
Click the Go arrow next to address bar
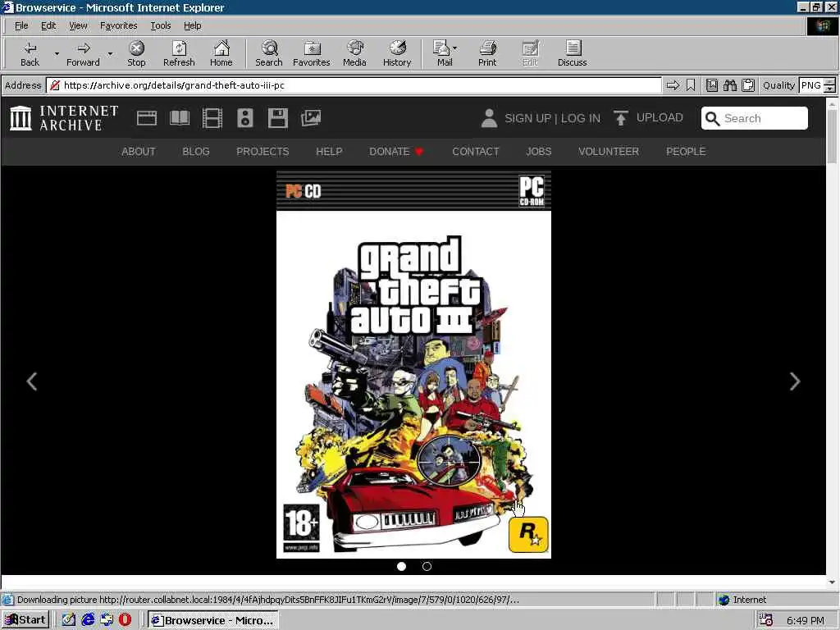pos(673,85)
